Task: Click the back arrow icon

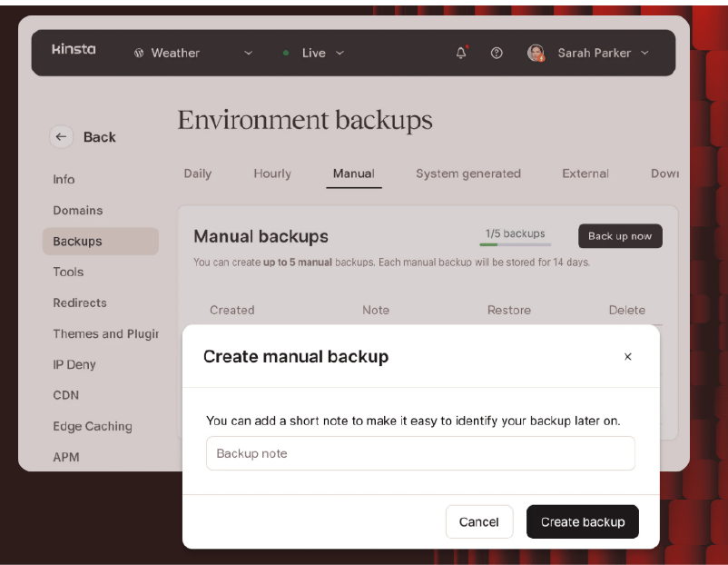Action: 61,136
